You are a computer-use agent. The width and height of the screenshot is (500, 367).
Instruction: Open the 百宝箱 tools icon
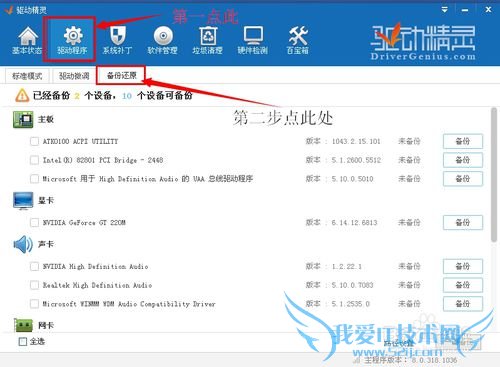click(298, 41)
